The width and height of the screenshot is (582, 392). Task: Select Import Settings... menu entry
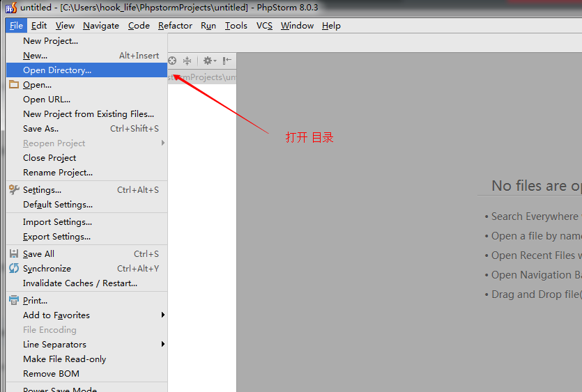pyautogui.click(x=87, y=222)
